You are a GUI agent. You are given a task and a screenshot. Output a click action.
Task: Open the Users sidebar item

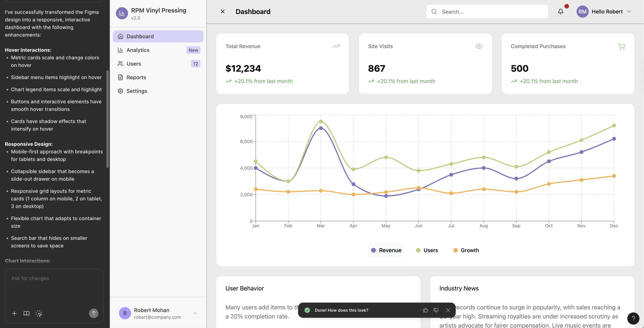click(134, 64)
